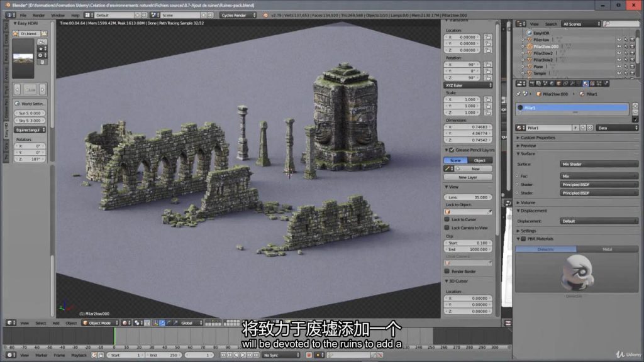Toggle Grease Pencil Layers checkbox

452,150
